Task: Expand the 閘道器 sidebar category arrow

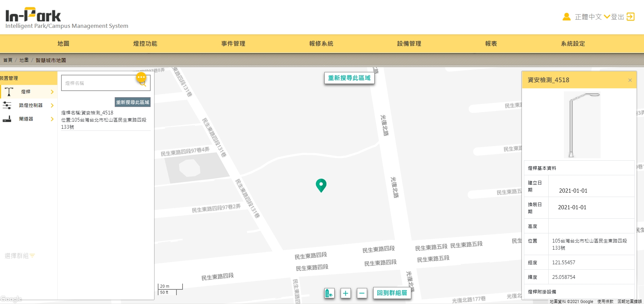Action: point(52,119)
